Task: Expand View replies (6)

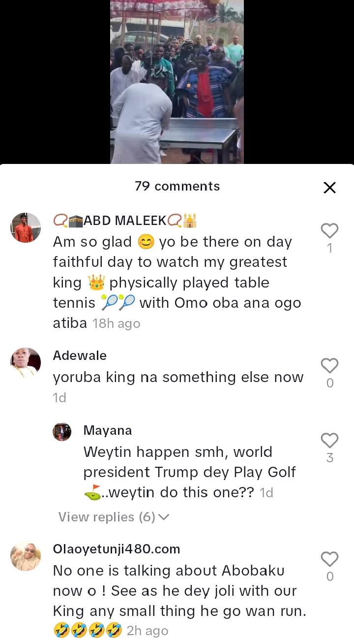Action: pyautogui.click(x=107, y=517)
